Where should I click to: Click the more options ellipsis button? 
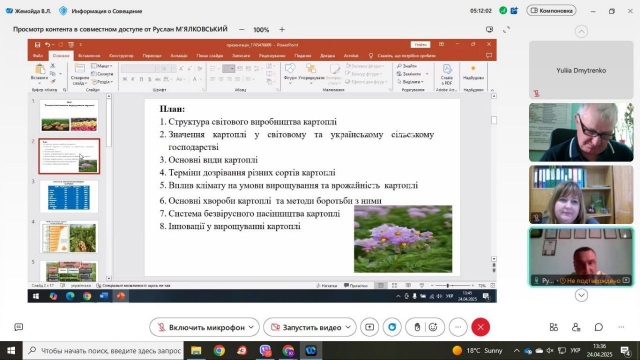[458, 327]
